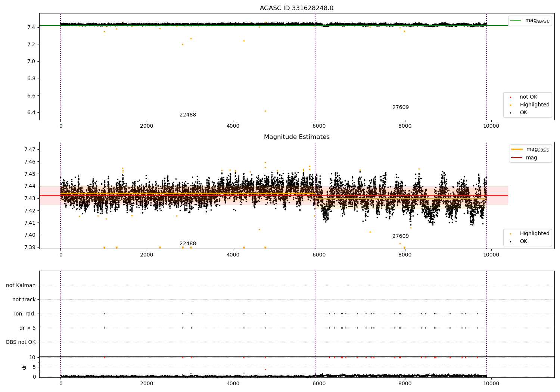Click the 6.6 y-axis tick label
This screenshot has width=560, height=392.
(31, 96)
